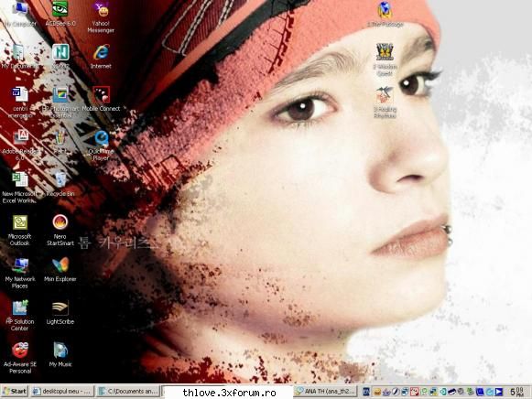The image size is (532, 399).
Task: Switch to 'desktopul meu' taskbar window
Action: (x=62, y=392)
